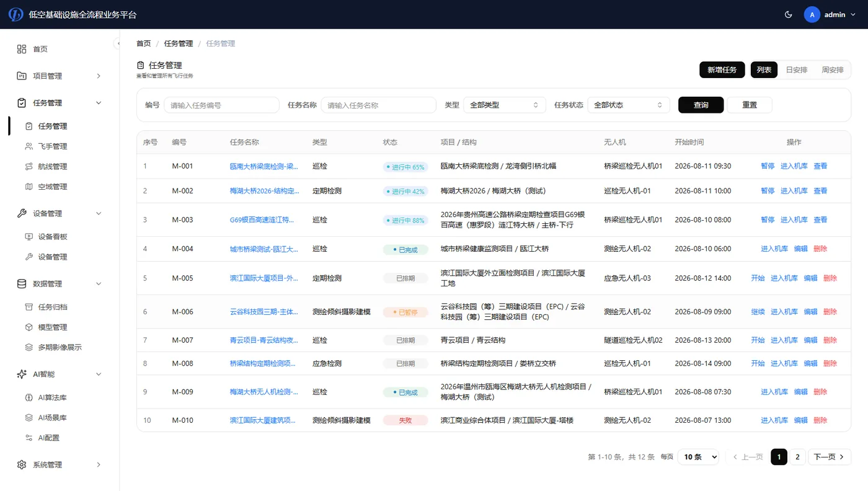This screenshot has height=491, width=868.
Task: Expand the 系统管理 menu chevron
Action: click(x=99, y=464)
